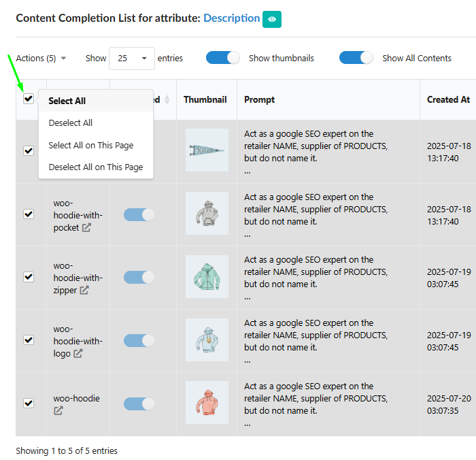The width and height of the screenshot is (476, 460).
Task: Click the sort arrows in the partially hidden column header
Action: click(167, 100)
